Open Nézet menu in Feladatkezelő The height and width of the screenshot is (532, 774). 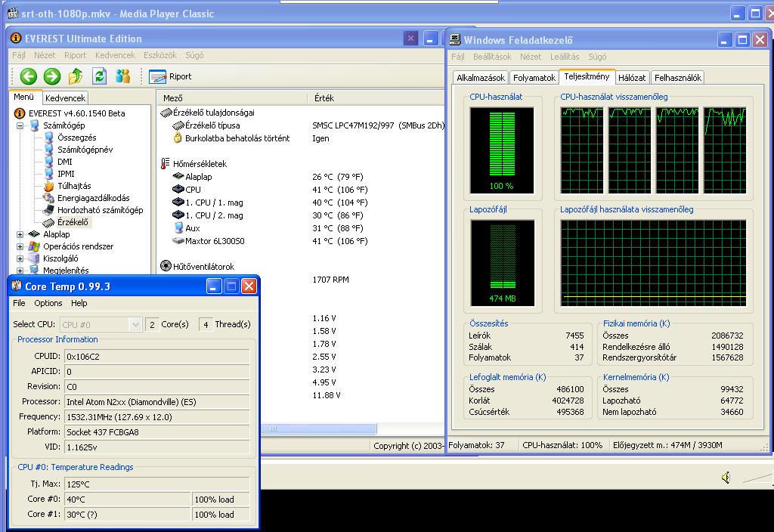[x=531, y=57]
